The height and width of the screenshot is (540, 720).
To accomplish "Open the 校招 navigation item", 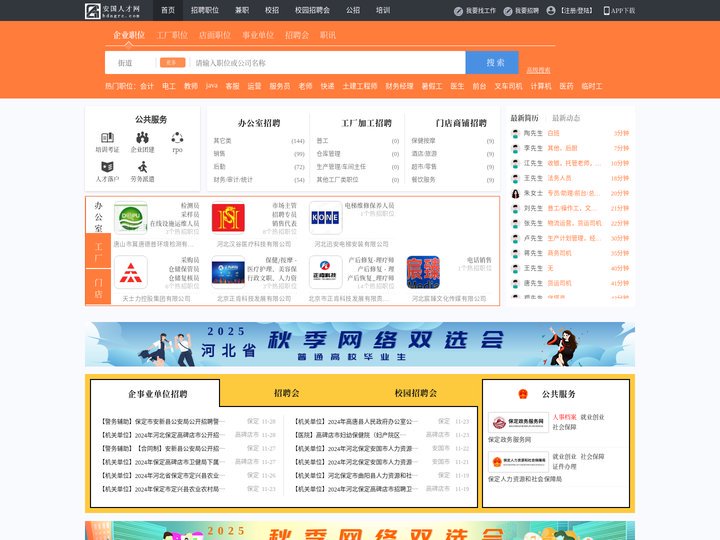I will click(272, 10).
